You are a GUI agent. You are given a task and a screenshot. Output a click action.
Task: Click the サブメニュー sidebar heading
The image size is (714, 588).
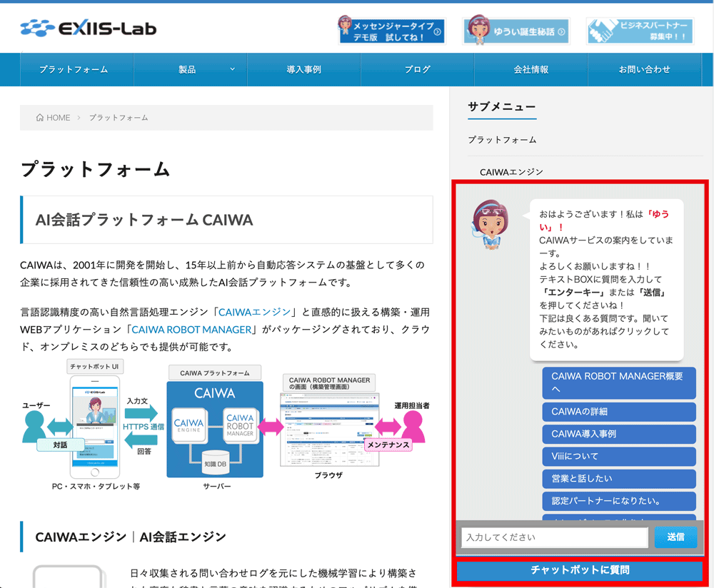502,106
